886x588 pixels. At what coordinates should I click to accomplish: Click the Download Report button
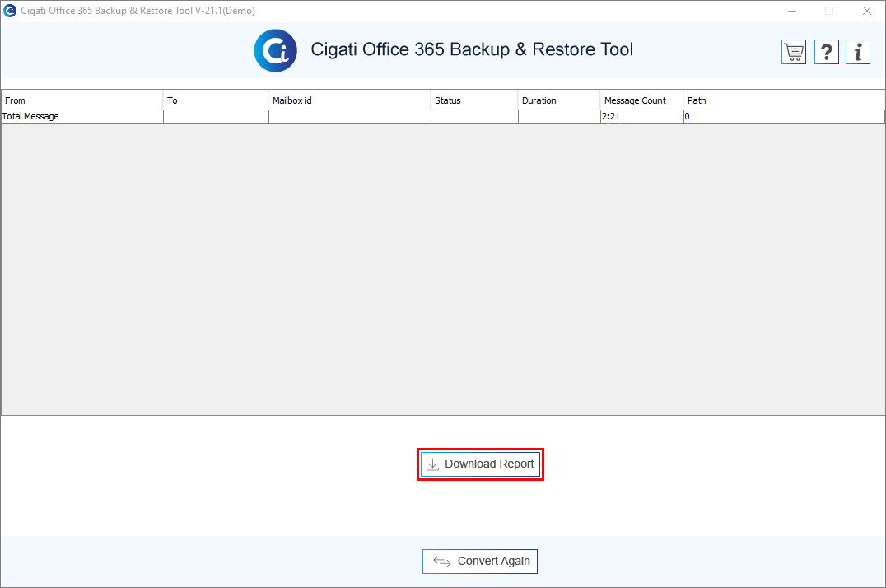click(480, 464)
